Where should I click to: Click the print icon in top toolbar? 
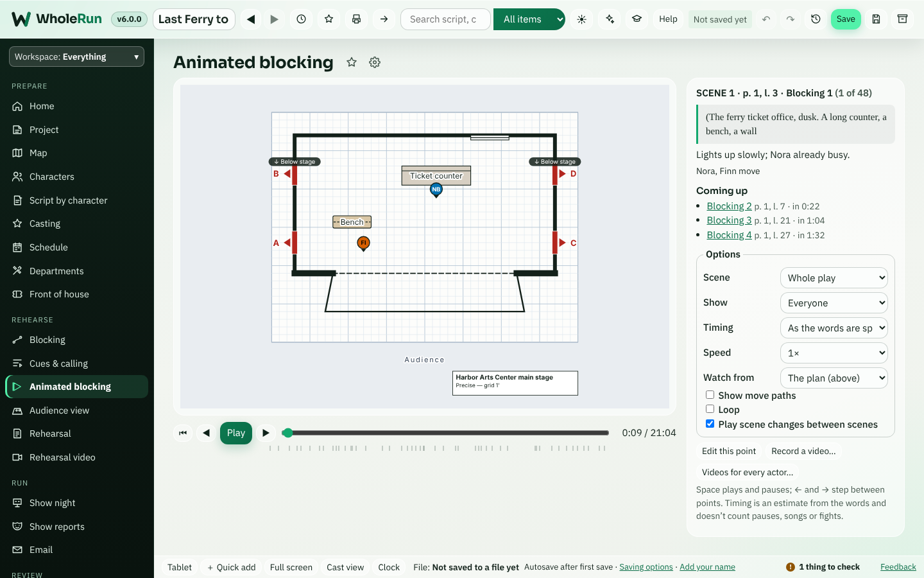click(356, 19)
